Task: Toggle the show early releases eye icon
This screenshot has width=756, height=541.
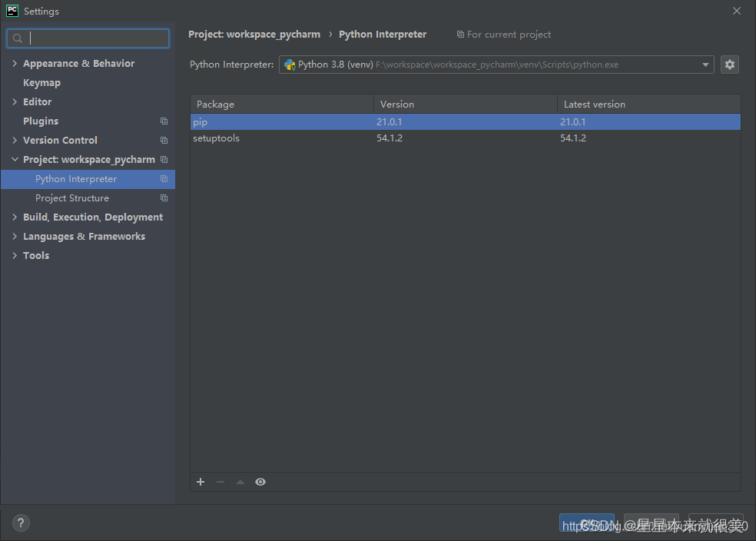Action: pyautogui.click(x=260, y=482)
